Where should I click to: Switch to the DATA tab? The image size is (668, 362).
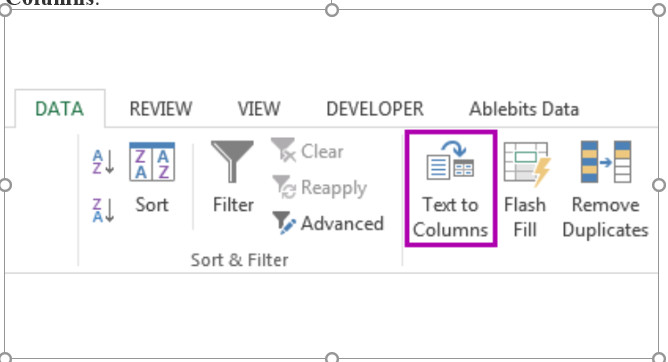(60, 109)
